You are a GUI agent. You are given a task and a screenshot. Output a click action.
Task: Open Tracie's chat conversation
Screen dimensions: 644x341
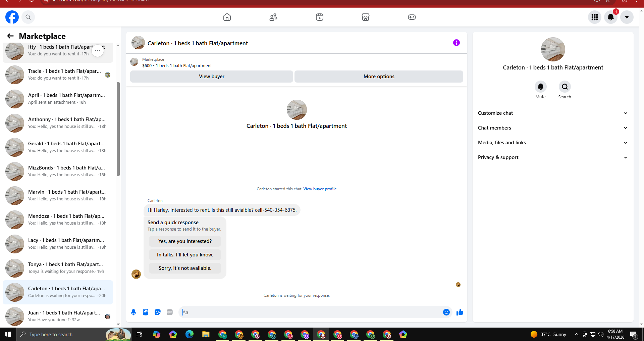[58, 75]
